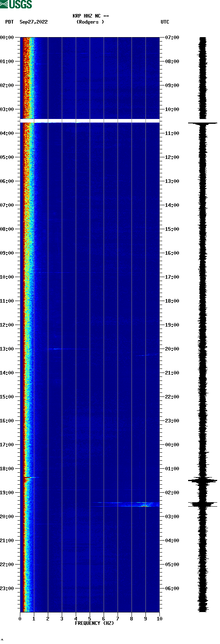Click the 14:00 UTC time label
Screen dimensions: 220x644
(172, 205)
